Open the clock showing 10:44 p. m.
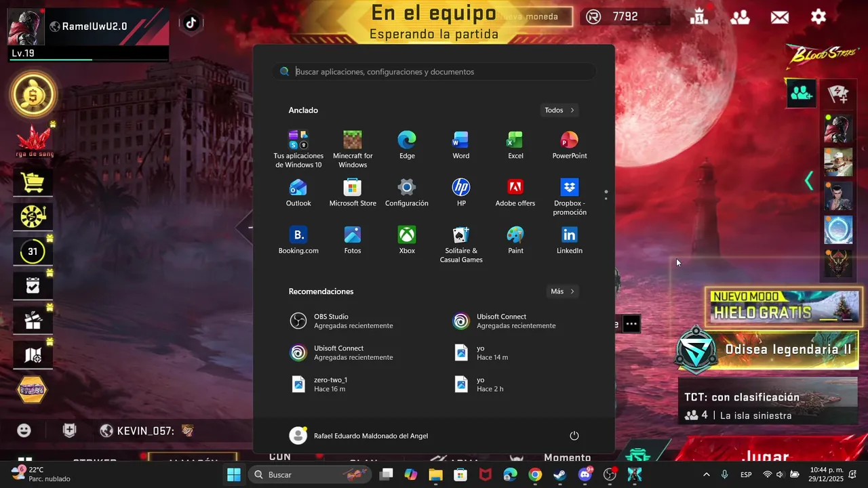 click(826, 474)
